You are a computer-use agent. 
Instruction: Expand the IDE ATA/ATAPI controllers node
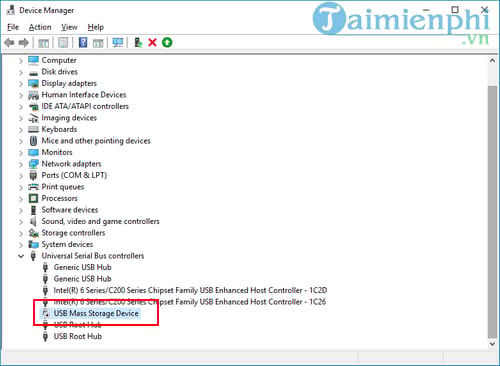tap(21, 107)
